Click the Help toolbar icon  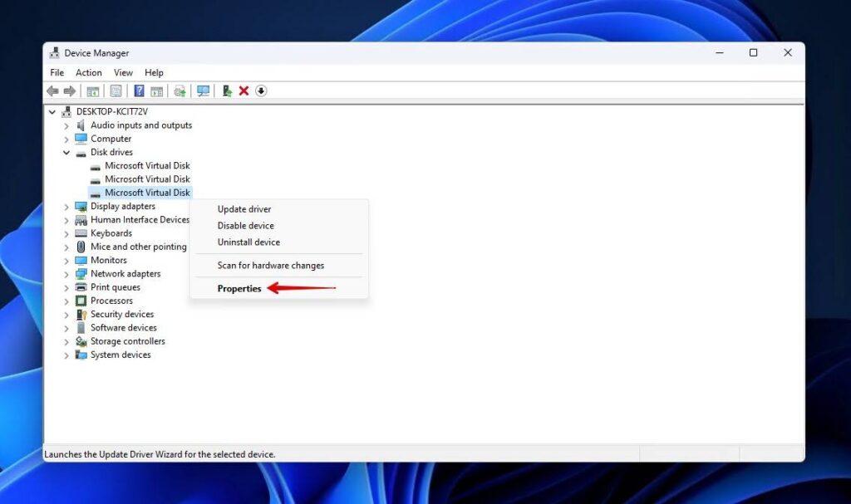[140, 91]
